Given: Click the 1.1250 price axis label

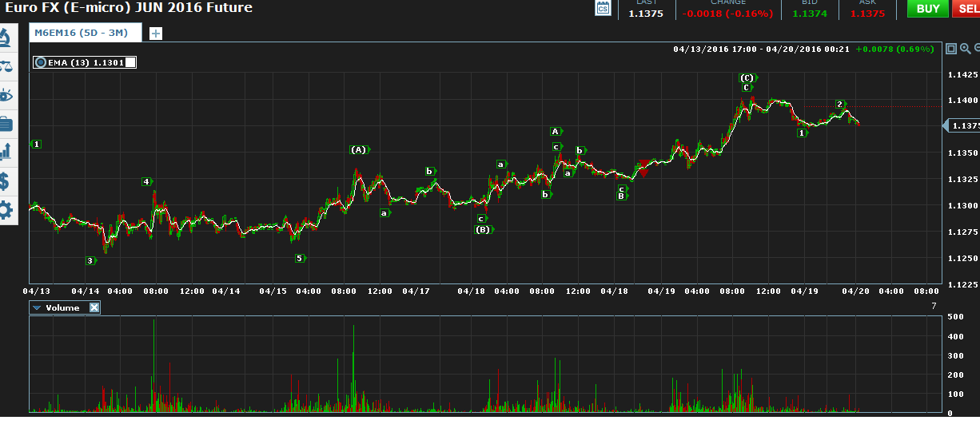Looking at the screenshot, I should (x=962, y=258).
